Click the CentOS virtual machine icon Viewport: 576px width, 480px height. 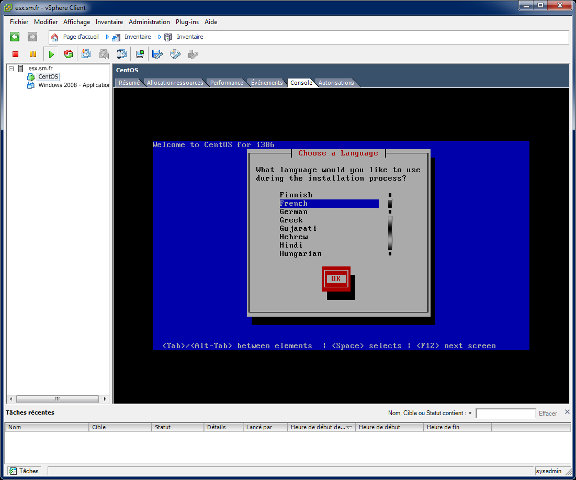pyautogui.click(x=31, y=77)
